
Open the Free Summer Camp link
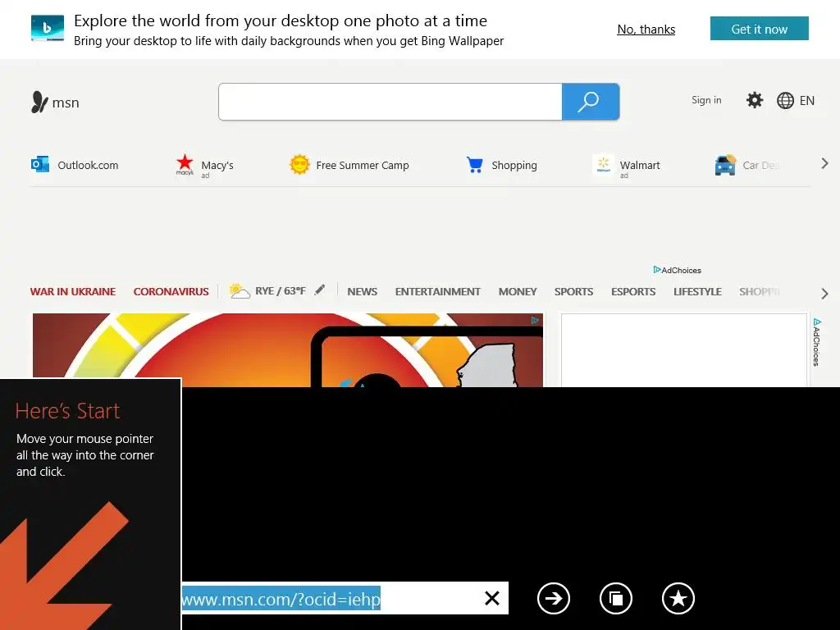[362, 165]
